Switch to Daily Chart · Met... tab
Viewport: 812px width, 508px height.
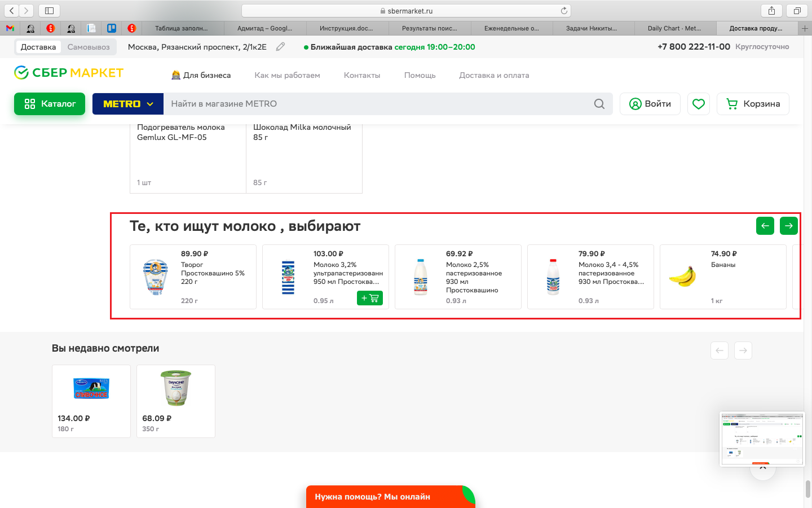click(674, 28)
